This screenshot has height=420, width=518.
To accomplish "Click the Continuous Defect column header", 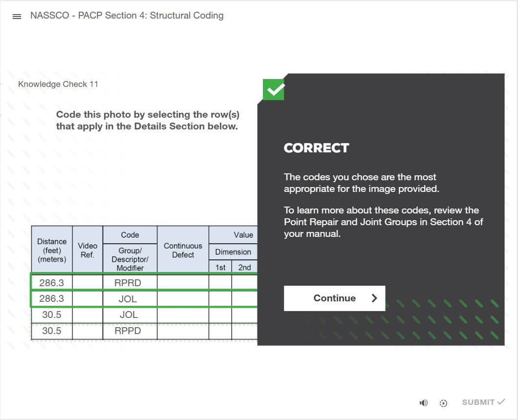I will tap(183, 250).
